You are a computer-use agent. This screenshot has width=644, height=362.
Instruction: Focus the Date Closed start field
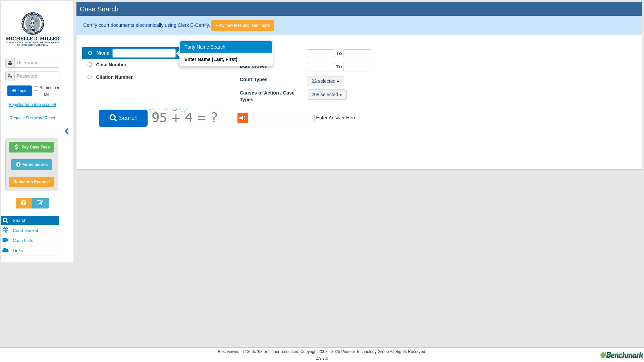point(321,67)
